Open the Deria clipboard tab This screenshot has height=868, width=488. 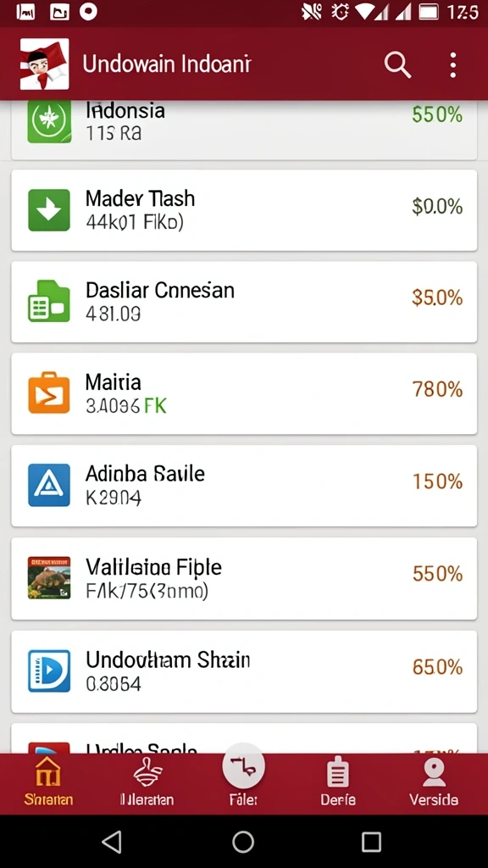[338, 782]
